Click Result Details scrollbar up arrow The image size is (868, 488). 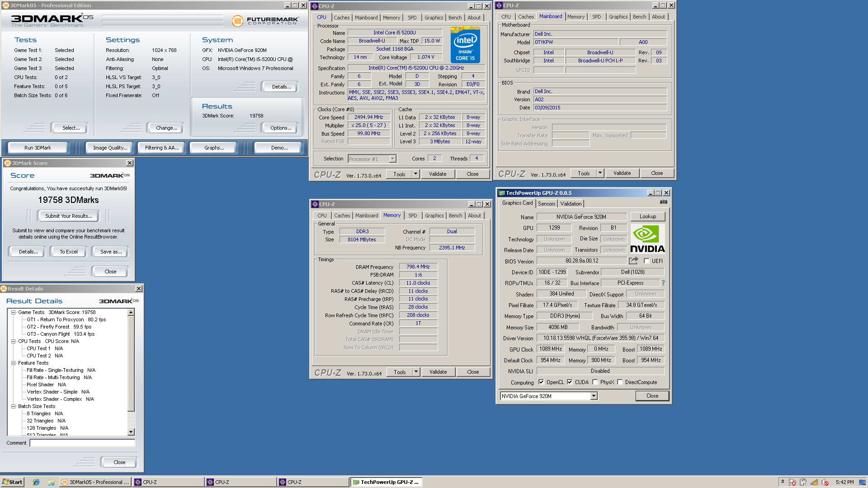tap(131, 312)
